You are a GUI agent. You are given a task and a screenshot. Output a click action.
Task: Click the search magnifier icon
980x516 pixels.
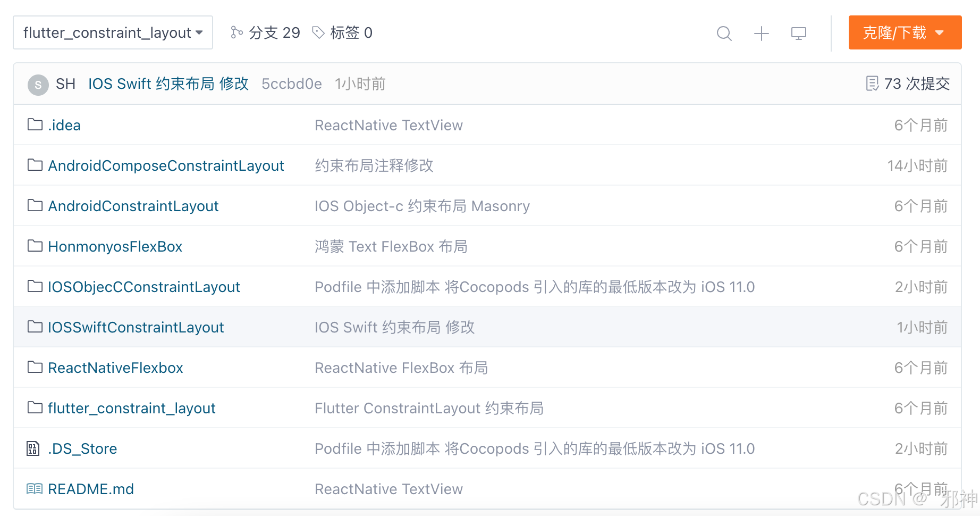point(724,33)
